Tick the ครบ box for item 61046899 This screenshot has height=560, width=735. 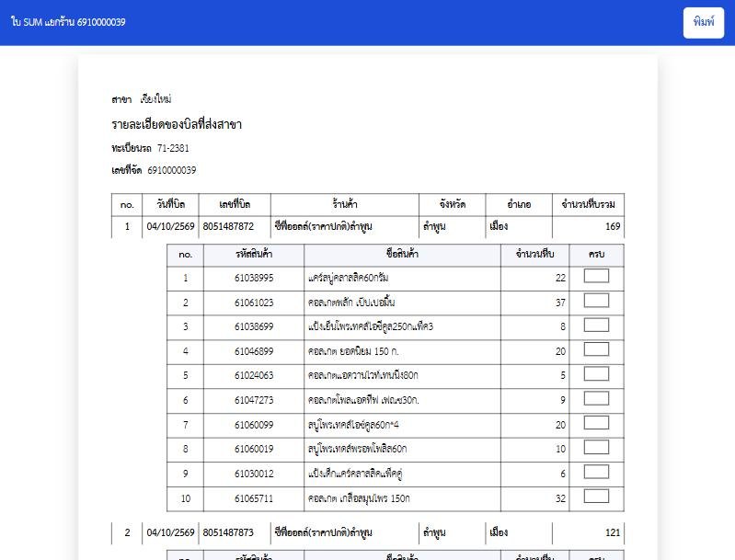point(596,349)
